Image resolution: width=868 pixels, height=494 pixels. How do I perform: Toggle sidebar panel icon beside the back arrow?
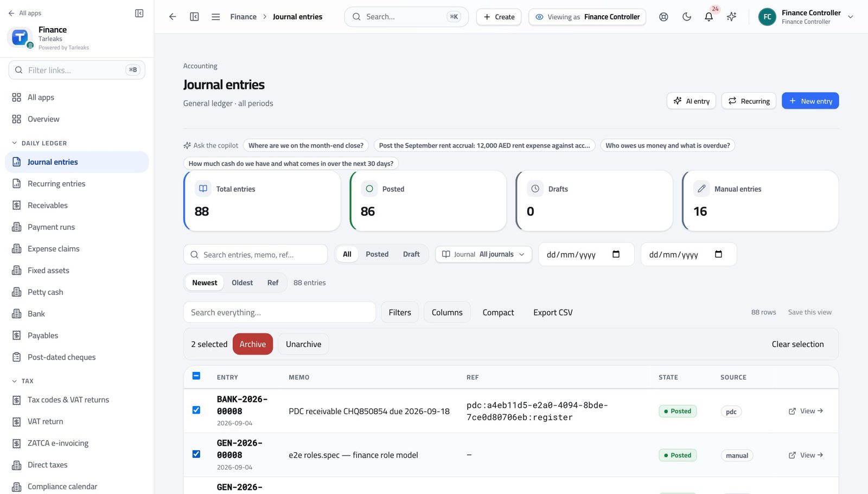click(x=194, y=17)
